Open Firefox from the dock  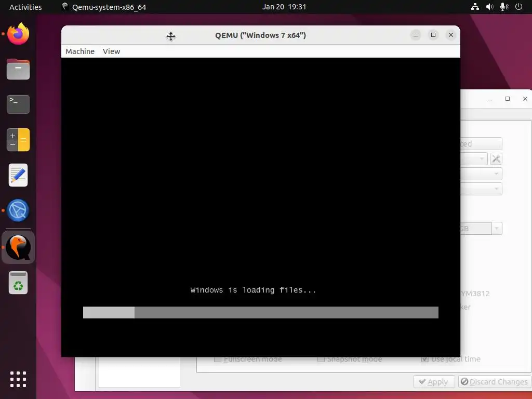(18, 34)
